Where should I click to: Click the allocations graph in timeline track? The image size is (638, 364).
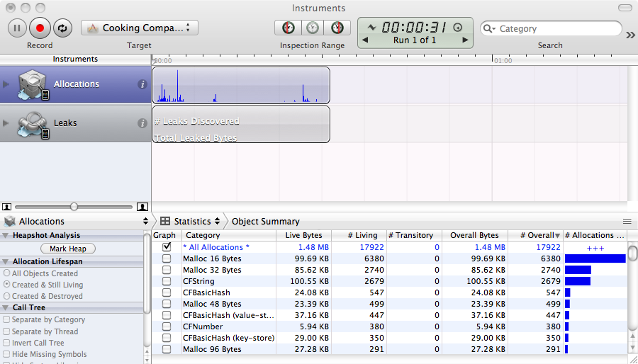(x=241, y=85)
